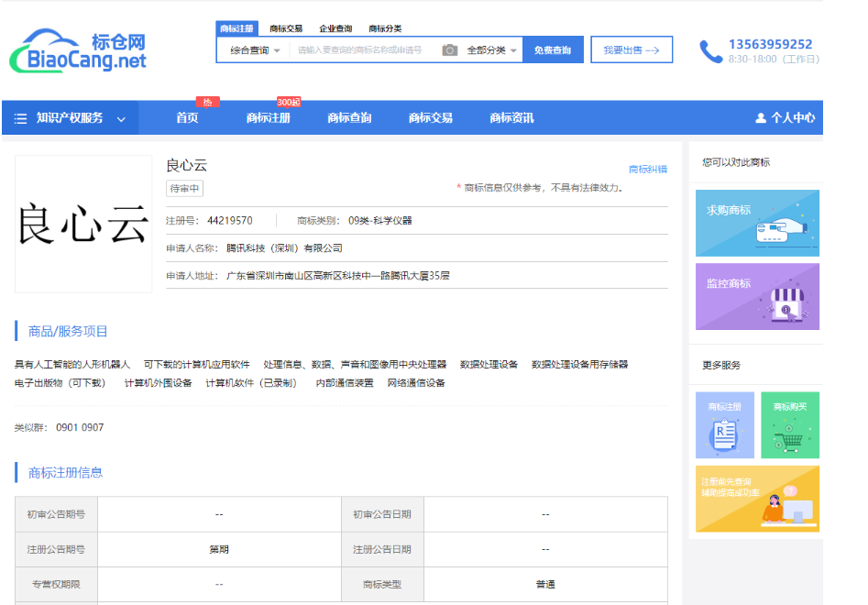Click the 内部通信装置 item
Screen dimensions: 868x605
tap(345, 383)
